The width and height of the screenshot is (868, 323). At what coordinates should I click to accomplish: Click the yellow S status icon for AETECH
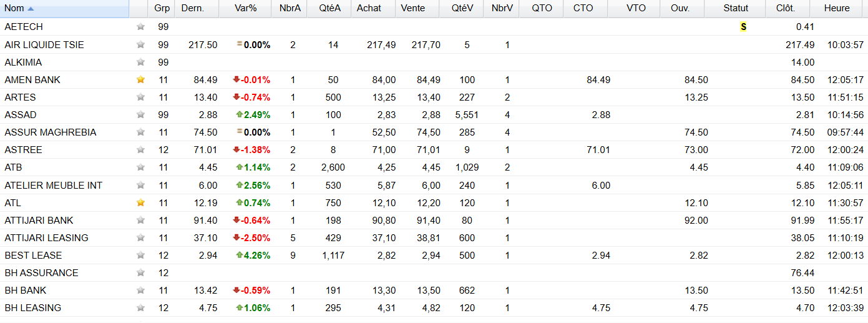tap(743, 27)
